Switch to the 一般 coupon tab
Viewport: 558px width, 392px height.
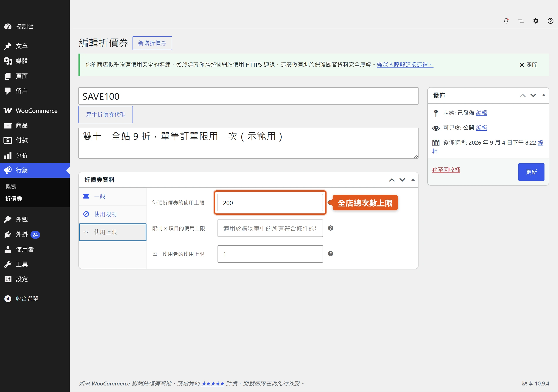(113, 196)
